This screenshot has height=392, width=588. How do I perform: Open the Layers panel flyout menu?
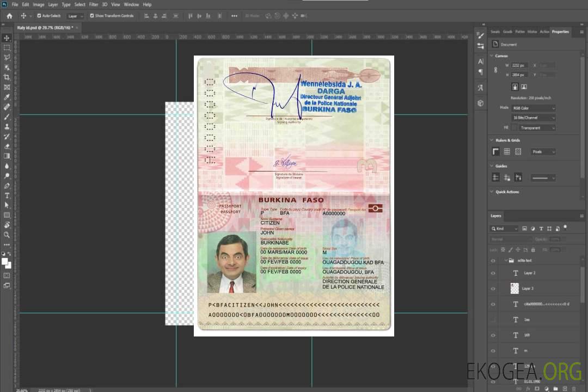pyautogui.click(x=581, y=216)
